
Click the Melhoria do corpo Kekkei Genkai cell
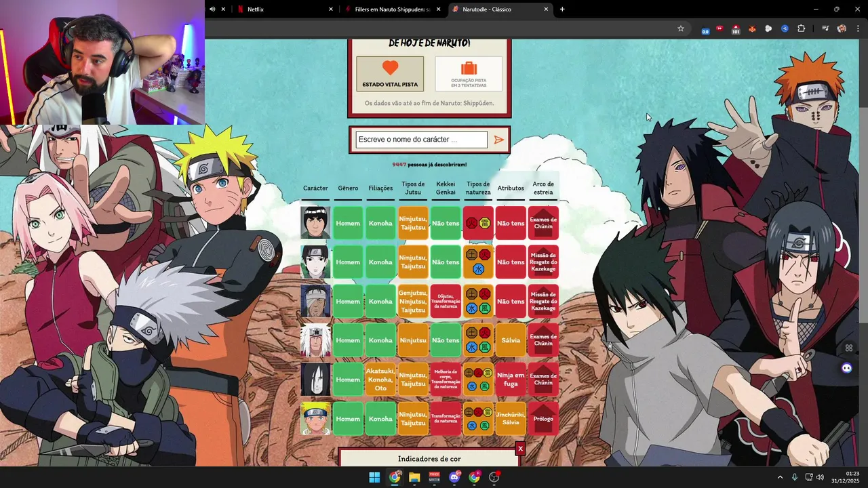[446, 380]
